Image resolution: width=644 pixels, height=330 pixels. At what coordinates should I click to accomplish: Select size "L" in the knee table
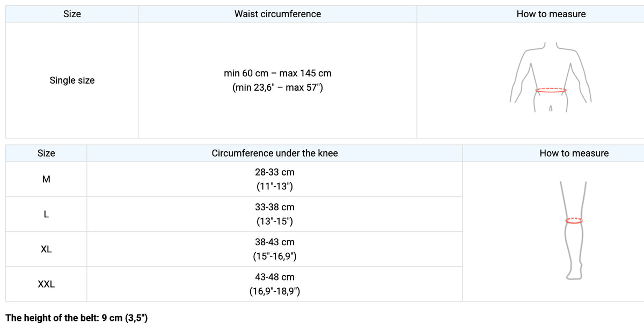[x=46, y=214]
